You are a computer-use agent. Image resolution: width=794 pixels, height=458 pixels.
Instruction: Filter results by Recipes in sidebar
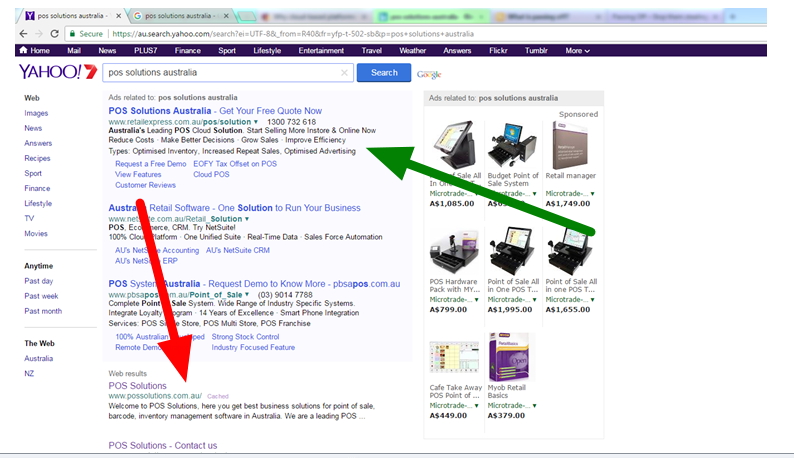(37, 158)
